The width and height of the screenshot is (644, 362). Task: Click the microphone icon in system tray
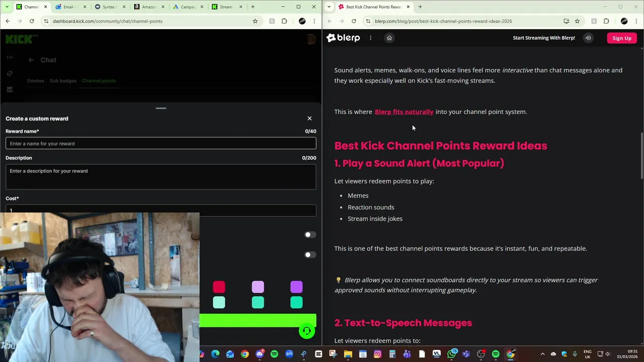click(575, 354)
